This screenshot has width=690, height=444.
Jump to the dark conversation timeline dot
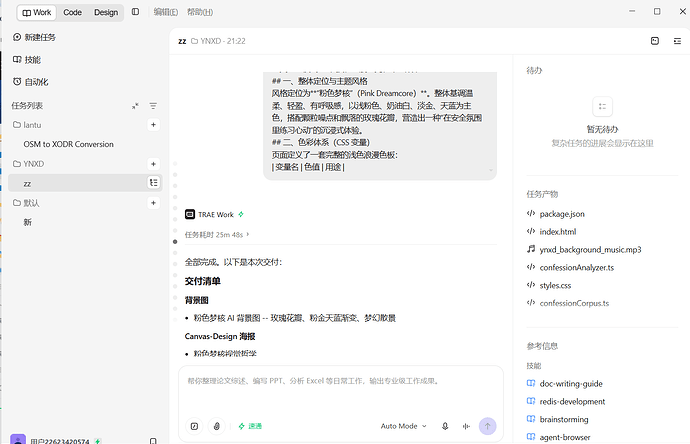click(x=175, y=242)
